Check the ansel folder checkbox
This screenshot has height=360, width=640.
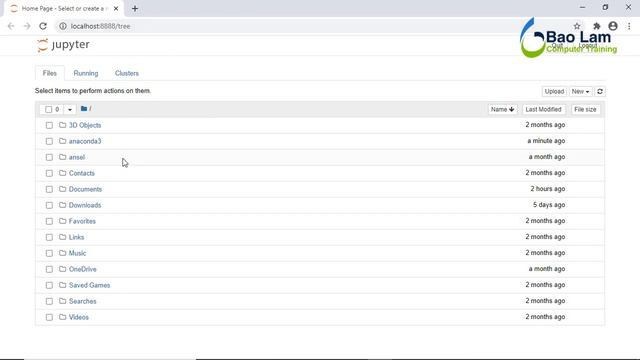coord(49,157)
